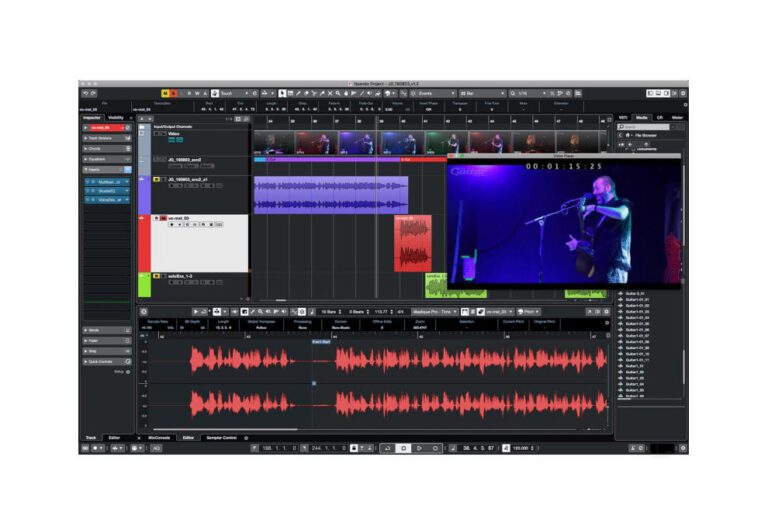Toggle mute on the green soloEss_1-3 track
Viewport: 768px width, 526px height.
(x=156, y=276)
